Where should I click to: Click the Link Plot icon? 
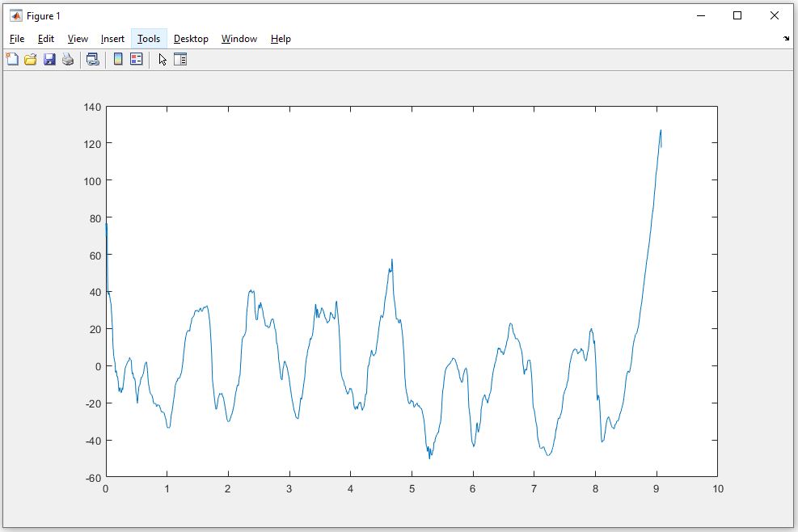(x=92, y=59)
